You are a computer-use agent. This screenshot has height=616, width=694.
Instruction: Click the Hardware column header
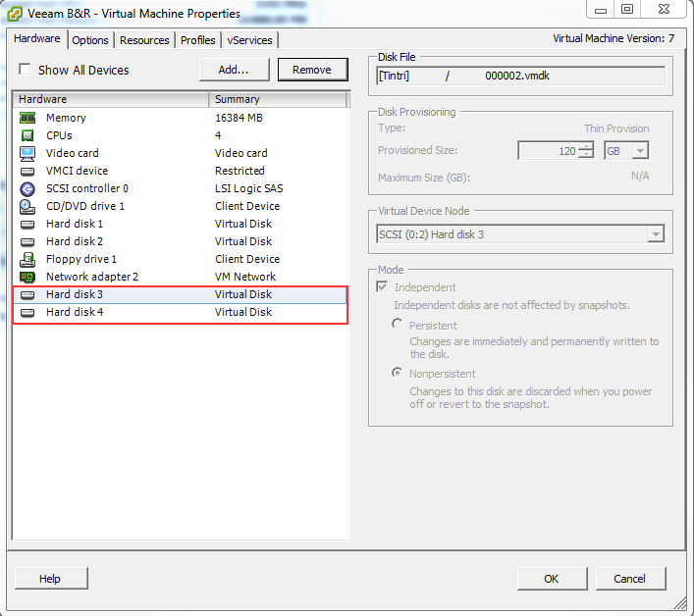point(111,99)
